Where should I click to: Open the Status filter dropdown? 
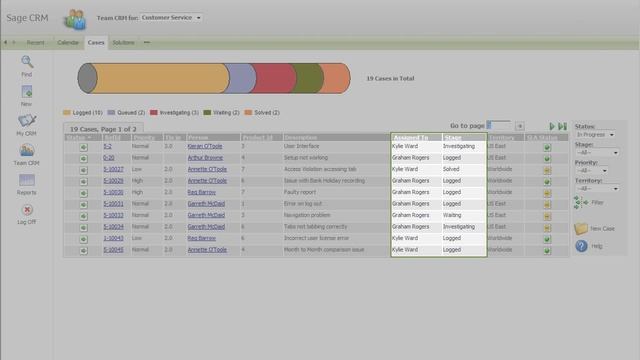tap(595, 134)
